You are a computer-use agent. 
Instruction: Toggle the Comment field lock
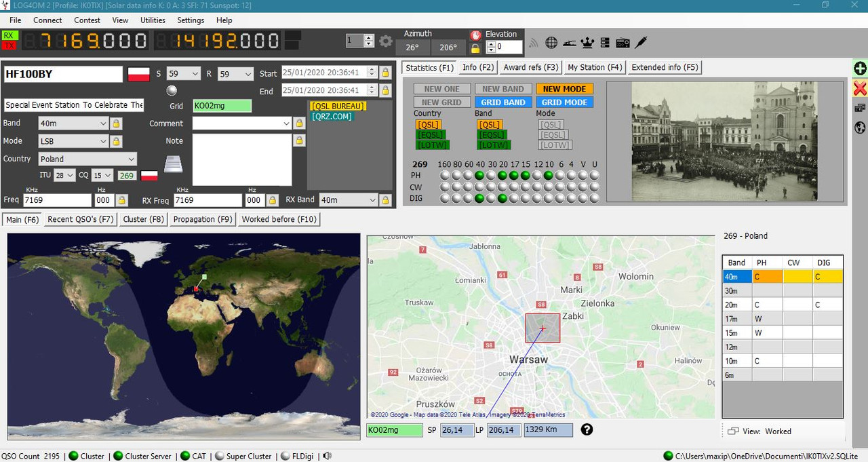tap(299, 123)
